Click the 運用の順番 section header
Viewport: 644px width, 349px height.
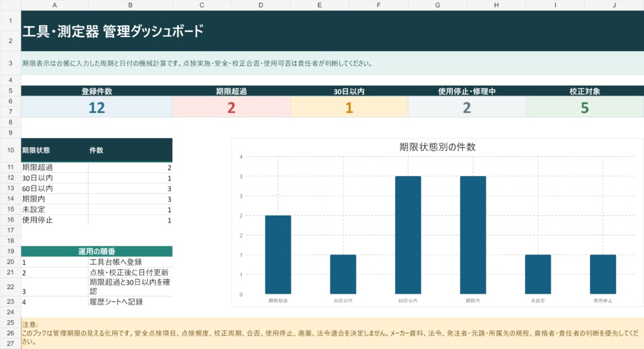[x=96, y=252]
